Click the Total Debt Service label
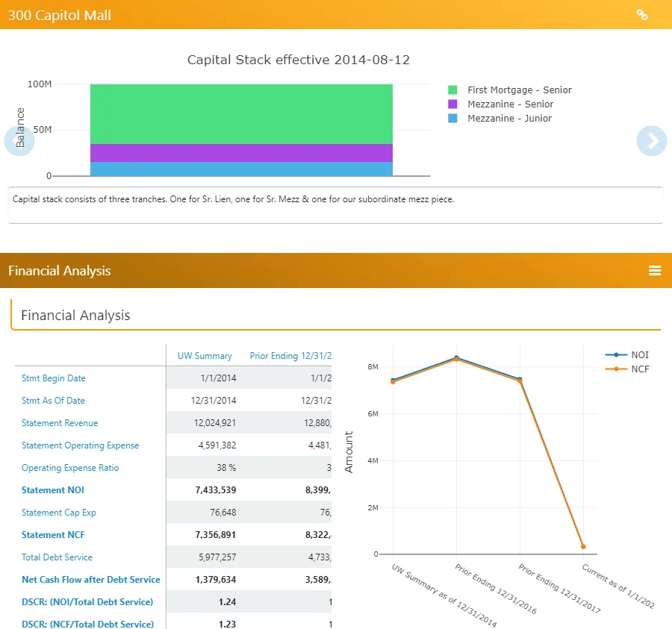Image resolution: width=672 pixels, height=629 pixels. [x=57, y=557]
